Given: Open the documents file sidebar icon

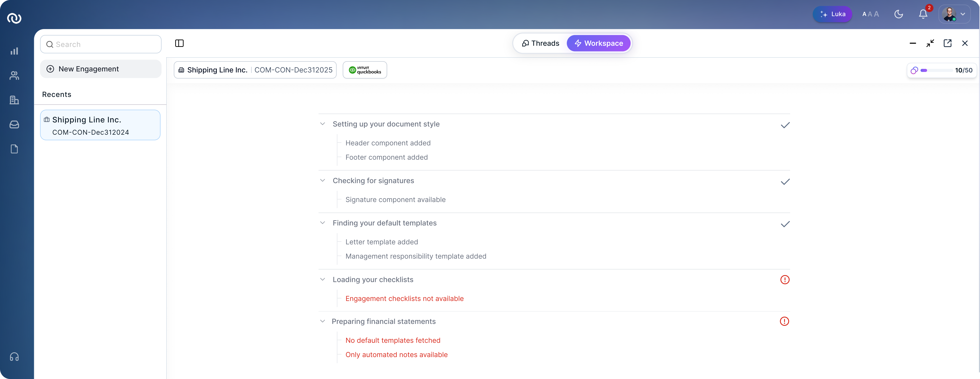Looking at the screenshot, I should [x=14, y=149].
